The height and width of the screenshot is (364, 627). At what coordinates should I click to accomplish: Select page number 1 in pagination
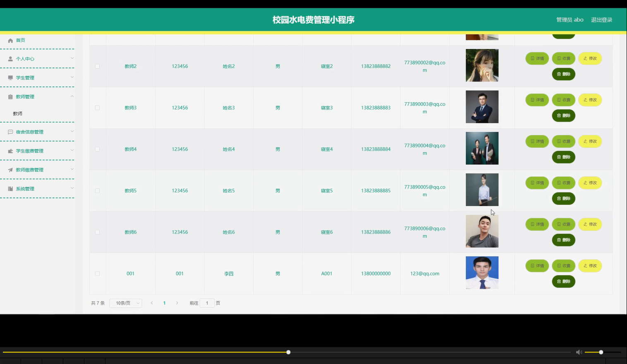point(164,303)
